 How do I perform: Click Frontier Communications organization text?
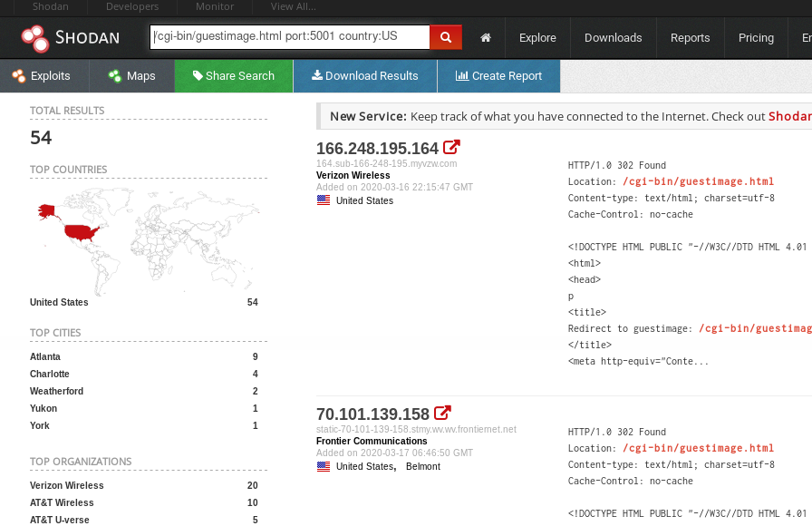(372, 441)
